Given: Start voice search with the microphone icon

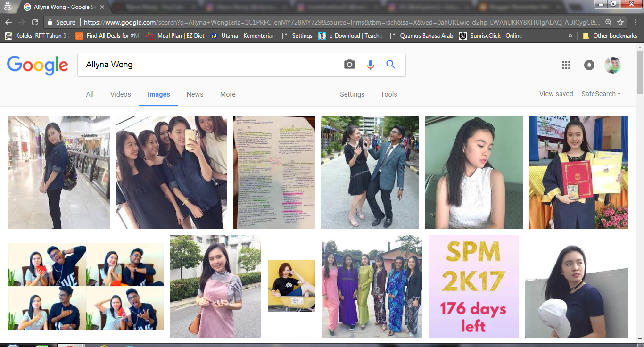Looking at the screenshot, I should point(371,64).
